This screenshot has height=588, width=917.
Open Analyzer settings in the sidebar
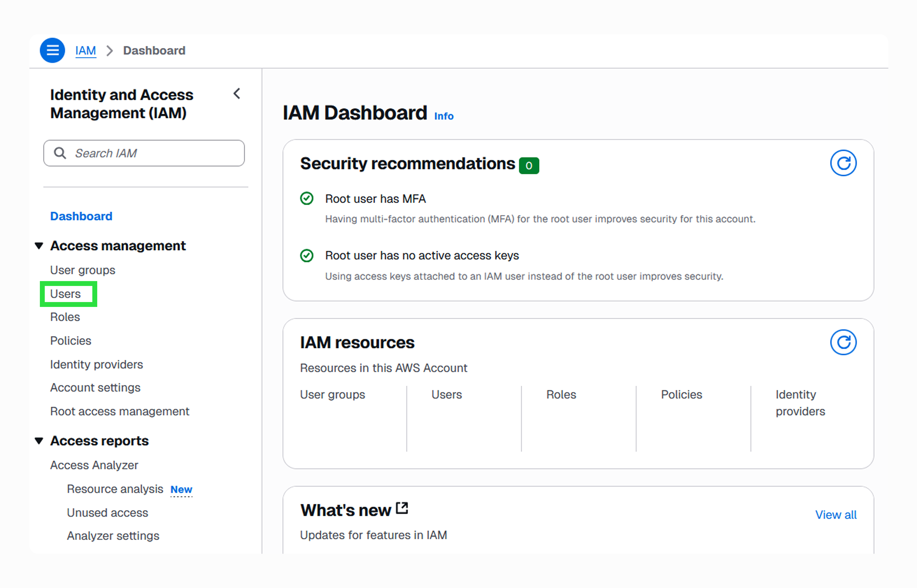113,536
